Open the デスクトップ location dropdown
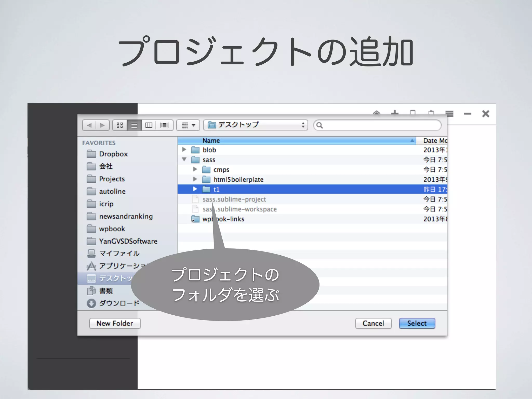This screenshot has width=532, height=399. point(256,125)
